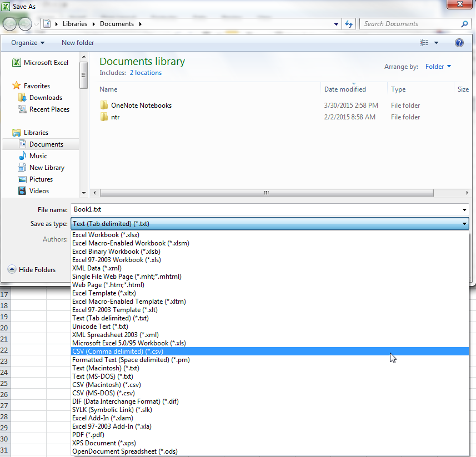Choose DIF (Data Interchange Format) option
476x457 pixels.
(270, 401)
